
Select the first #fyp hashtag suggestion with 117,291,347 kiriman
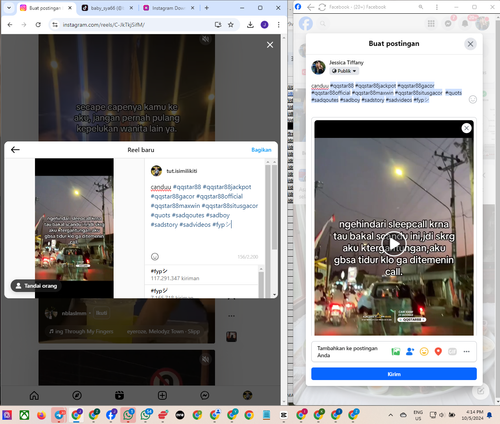(x=202, y=275)
